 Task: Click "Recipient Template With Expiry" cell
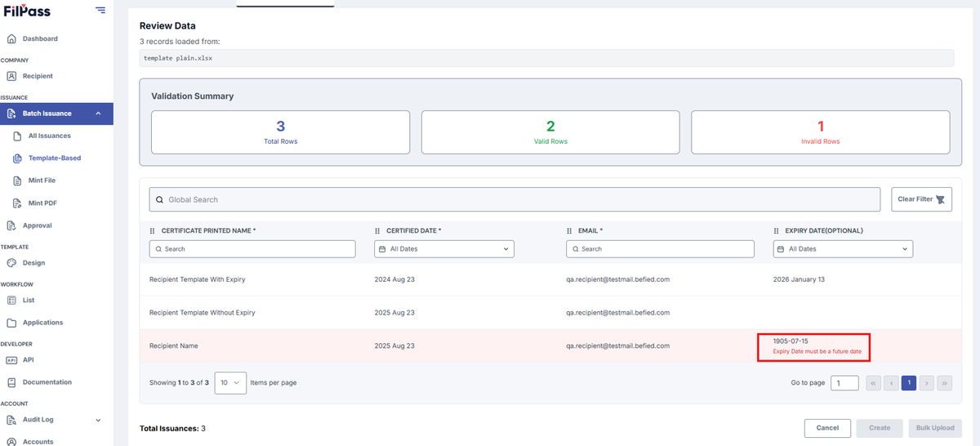[198, 279]
